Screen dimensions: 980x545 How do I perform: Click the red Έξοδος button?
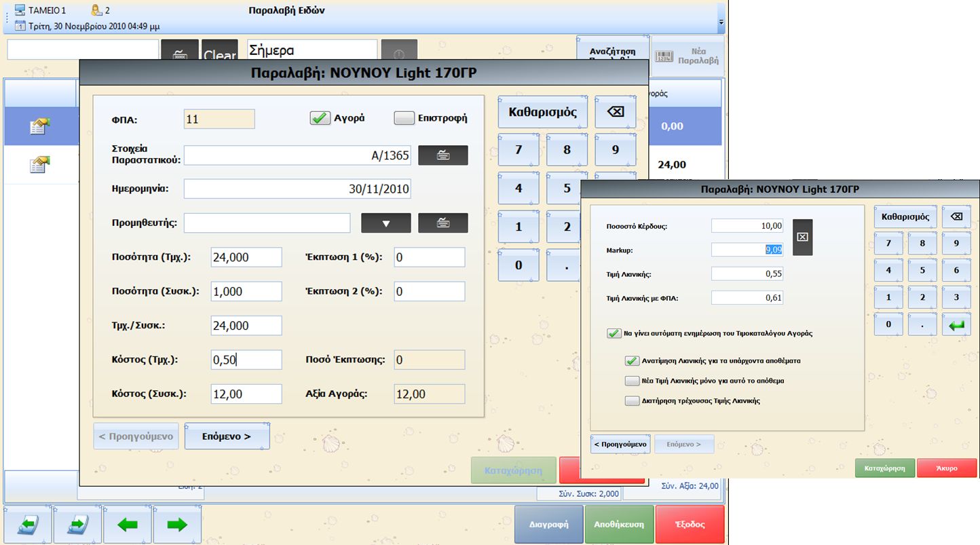[690, 525]
